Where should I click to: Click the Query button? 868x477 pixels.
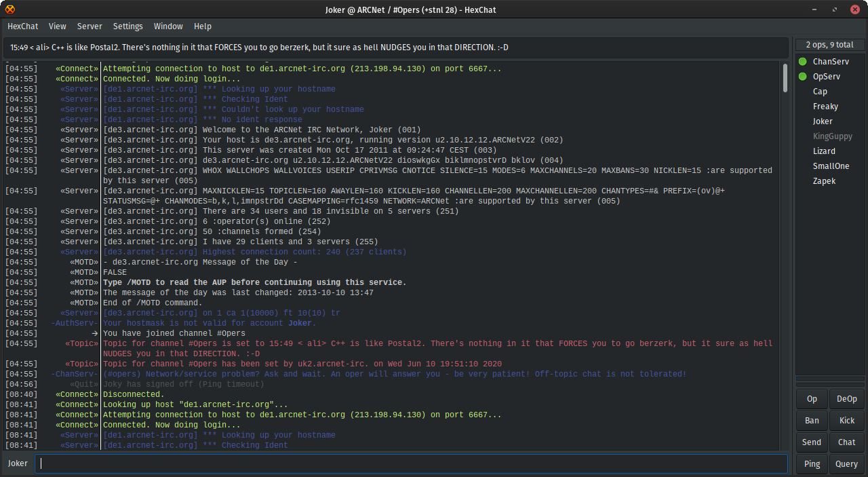click(x=847, y=464)
